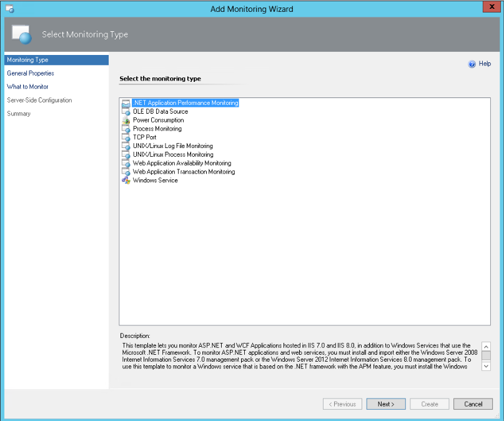Click the Windows Service gear icon
The height and width of the screenshot is (421, 504).
(126, 181)
